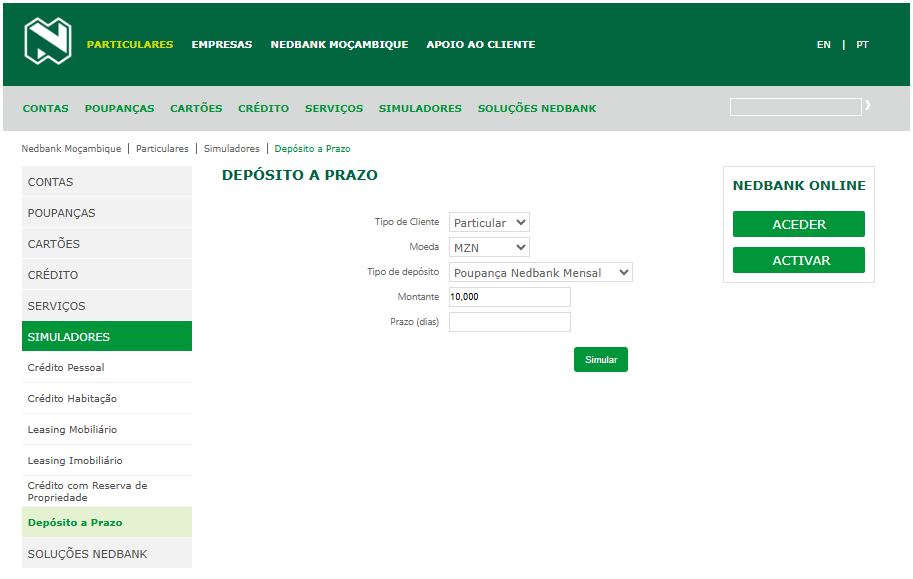Screen dimensions: 913x579
Task: Open Poupanças in the grey navigation bar
Action: [119, 108]
